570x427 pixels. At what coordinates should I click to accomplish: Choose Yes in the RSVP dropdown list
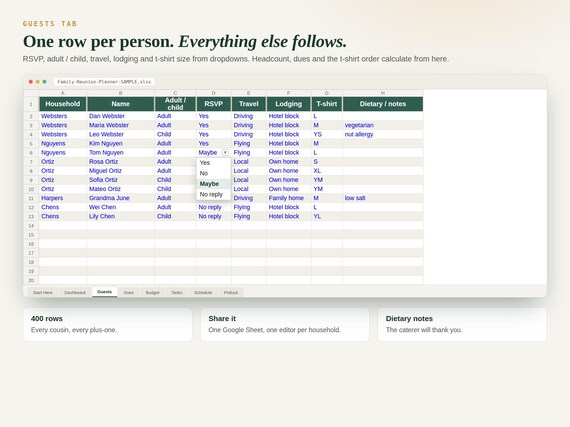tap(214, 163)
